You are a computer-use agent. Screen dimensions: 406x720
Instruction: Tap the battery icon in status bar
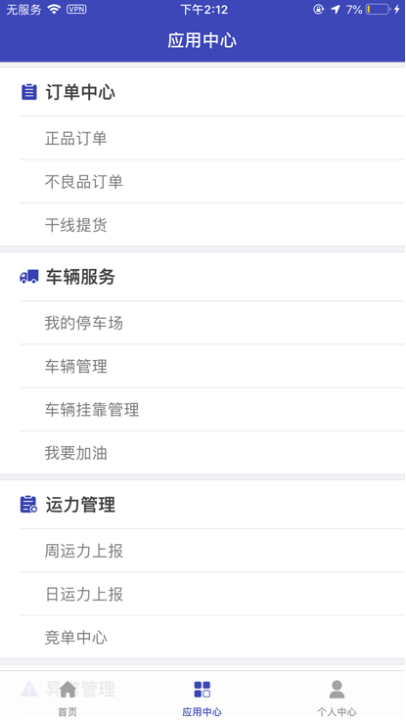(378, 9)
